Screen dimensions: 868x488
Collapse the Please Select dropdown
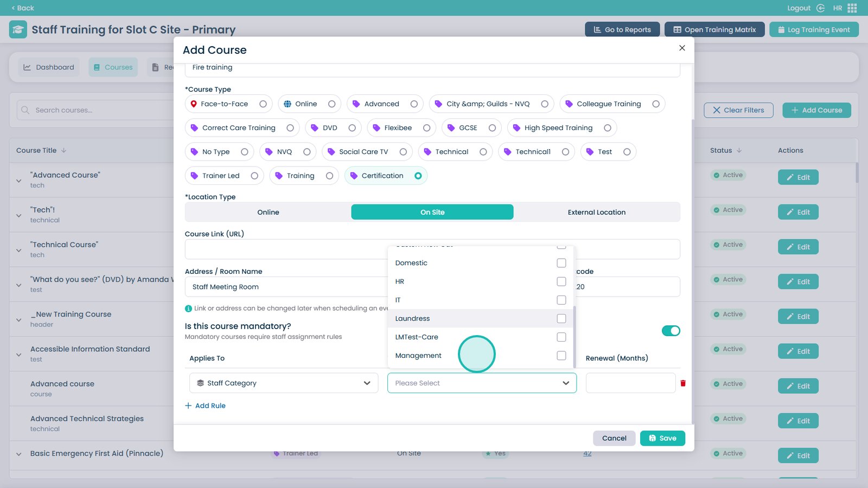(x=566, y=383)
